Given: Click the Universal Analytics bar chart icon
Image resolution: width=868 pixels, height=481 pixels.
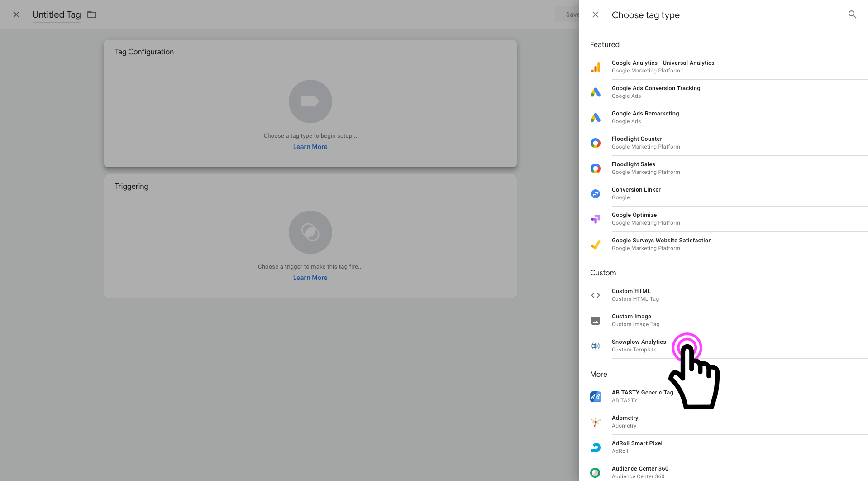Looking at the screenshot, I should (x=596, y=67).
